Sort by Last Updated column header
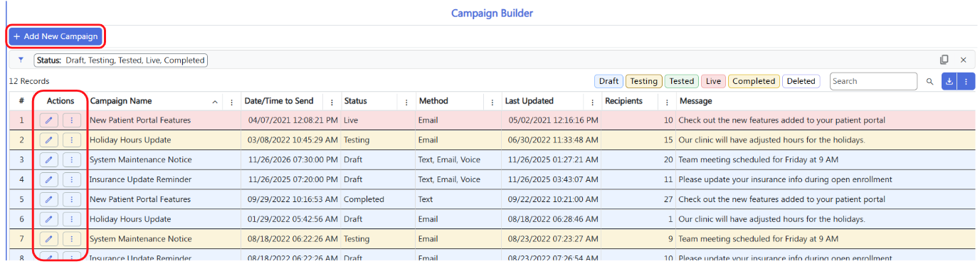The image size is (980, 269). point(529,101)
